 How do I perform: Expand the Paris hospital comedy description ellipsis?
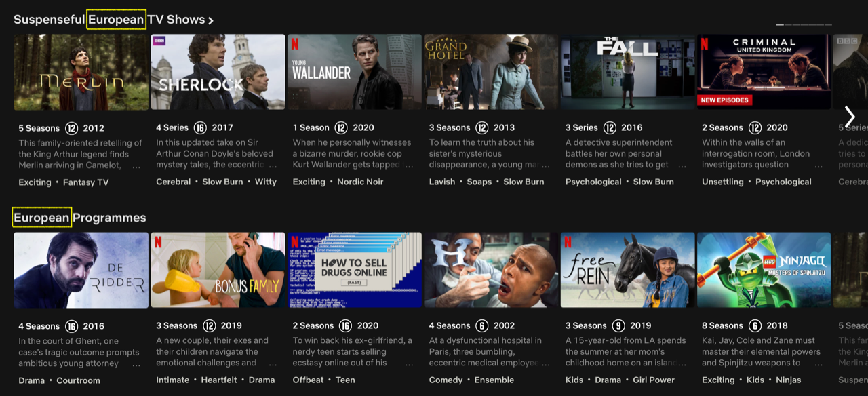[x=546, y=364]
